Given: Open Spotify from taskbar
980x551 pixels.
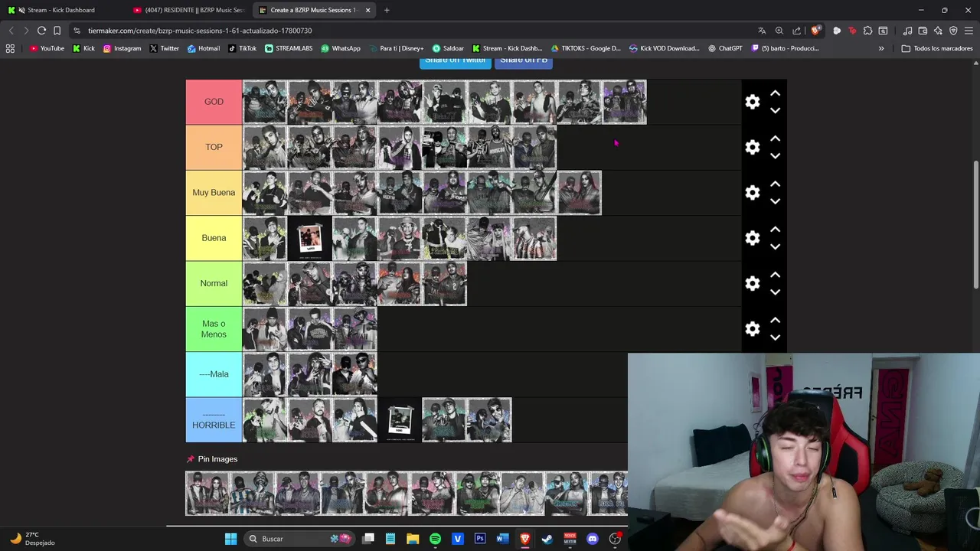Looking at the screenshot, I should click(x=435, y=539).
